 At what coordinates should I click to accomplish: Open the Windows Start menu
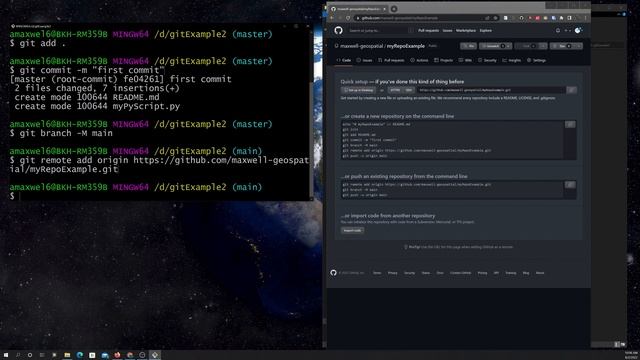6,355
